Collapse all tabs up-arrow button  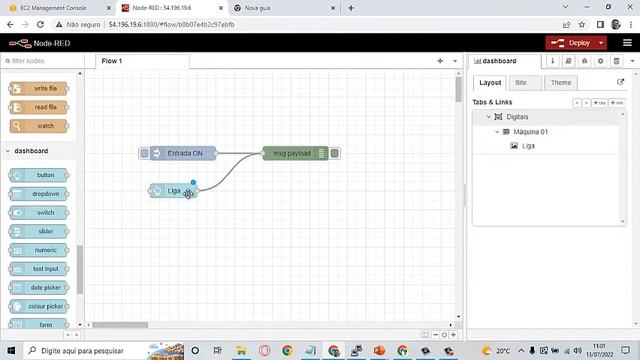pyautogui.click(x=577, y=103)
